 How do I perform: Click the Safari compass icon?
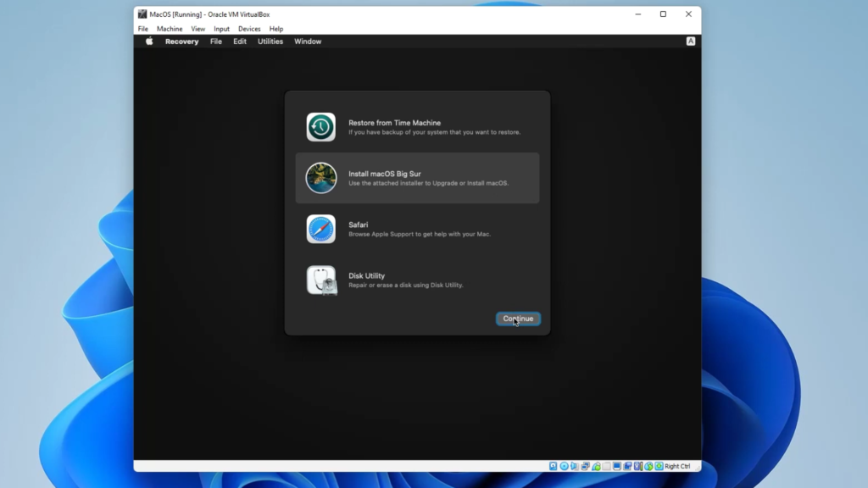321,229
